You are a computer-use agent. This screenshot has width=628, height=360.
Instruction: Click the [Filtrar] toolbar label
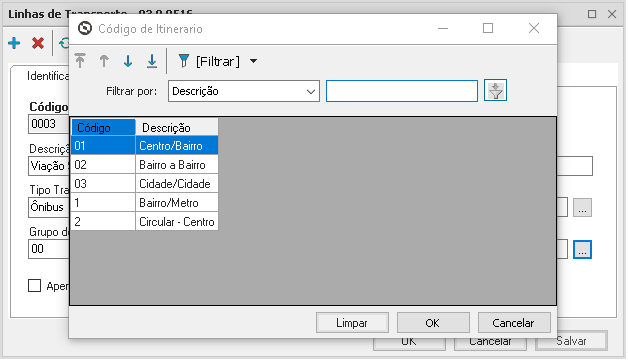217,61
